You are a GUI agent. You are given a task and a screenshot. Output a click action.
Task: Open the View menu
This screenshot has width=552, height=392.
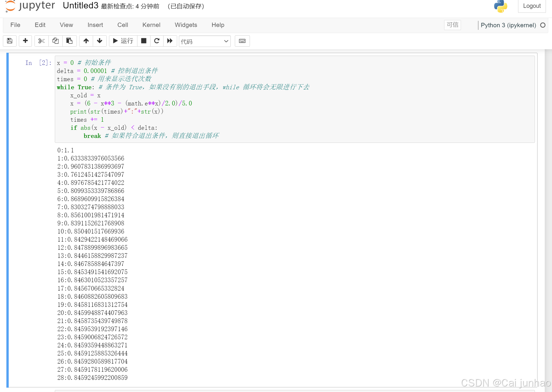click(x=66, y=25)
